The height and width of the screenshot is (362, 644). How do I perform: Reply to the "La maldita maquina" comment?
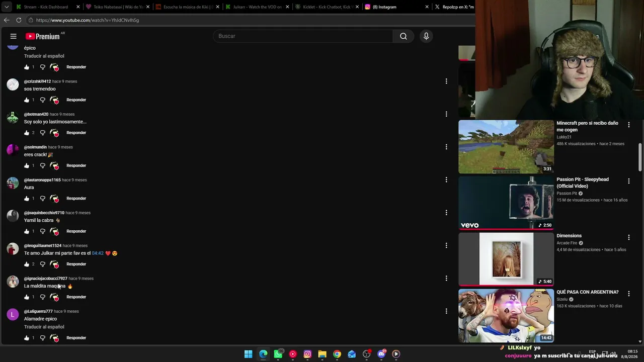[76, 297]
